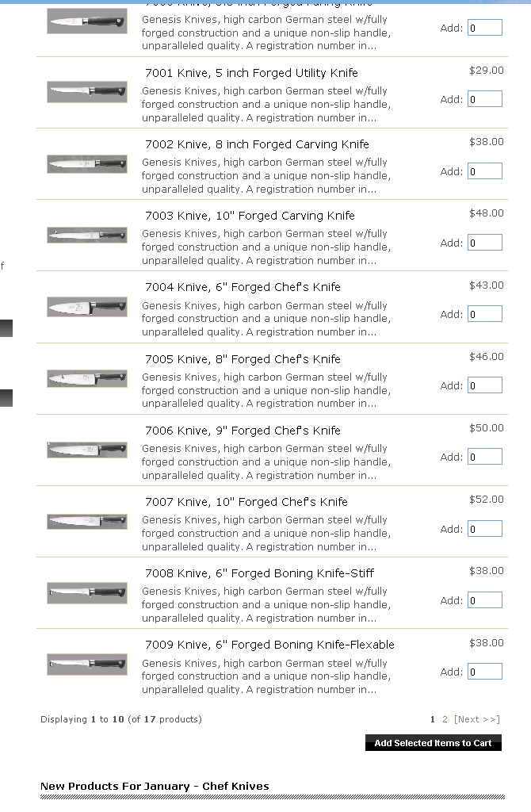Select quantity field for 7004 Chef's Knife
Image resolution: width=531 pixels, height=812 pixels.
484,314
